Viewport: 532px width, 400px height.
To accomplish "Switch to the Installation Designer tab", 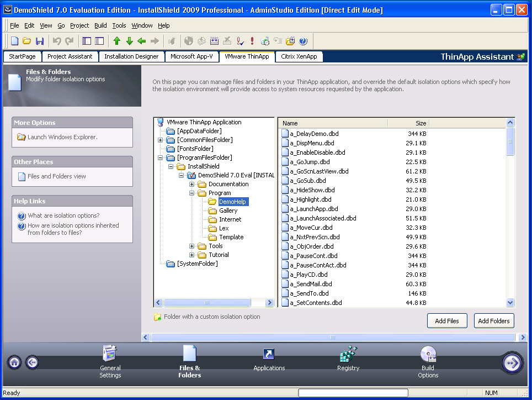I will (131, 56).
